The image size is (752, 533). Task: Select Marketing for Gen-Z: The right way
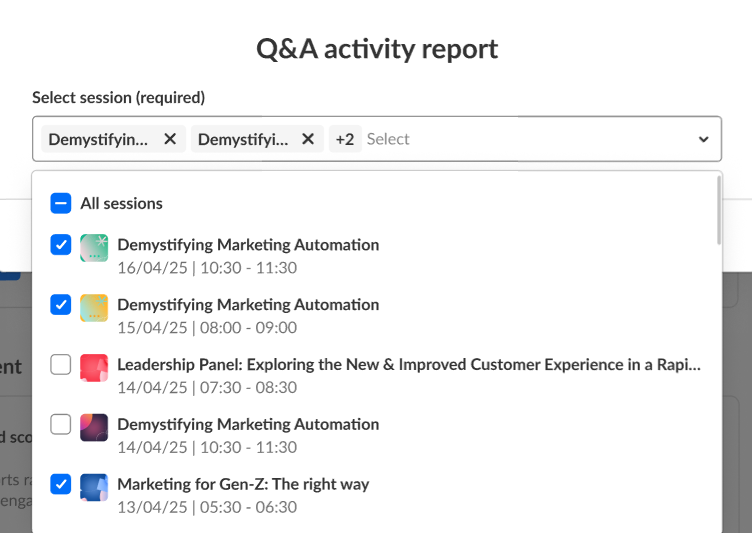click(x=243, y=485)
